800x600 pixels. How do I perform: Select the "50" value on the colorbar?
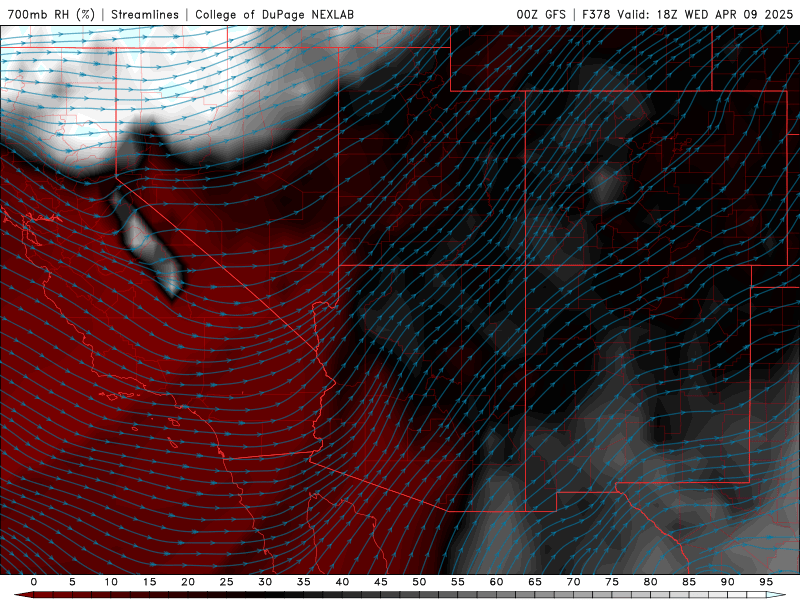coord(419,582)
